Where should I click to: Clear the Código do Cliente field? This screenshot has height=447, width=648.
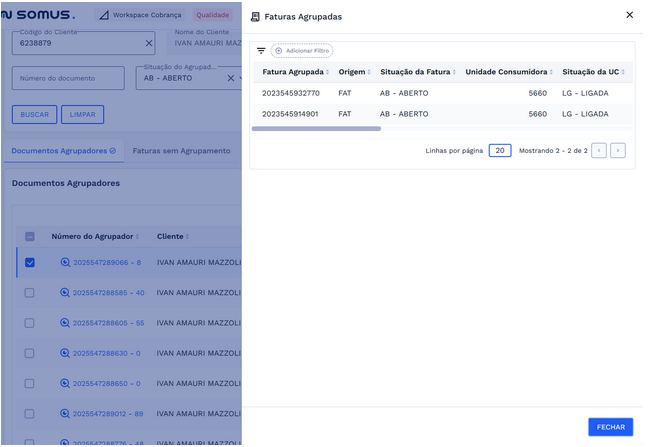[x=149, y=44]
